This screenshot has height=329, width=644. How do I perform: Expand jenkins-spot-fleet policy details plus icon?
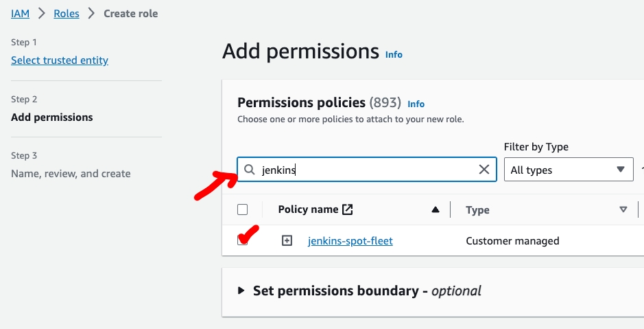coord(287,240)
